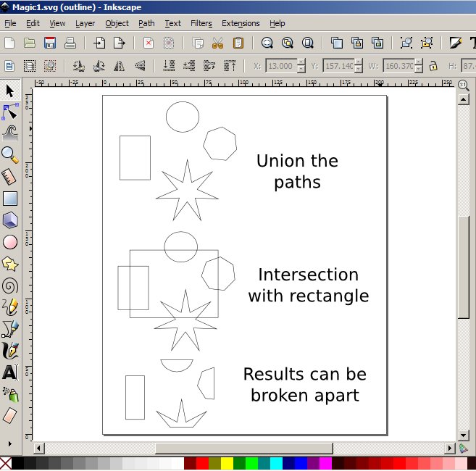Select the Text tool
This screenshot has height=471, width=476.
pos(10,372)
